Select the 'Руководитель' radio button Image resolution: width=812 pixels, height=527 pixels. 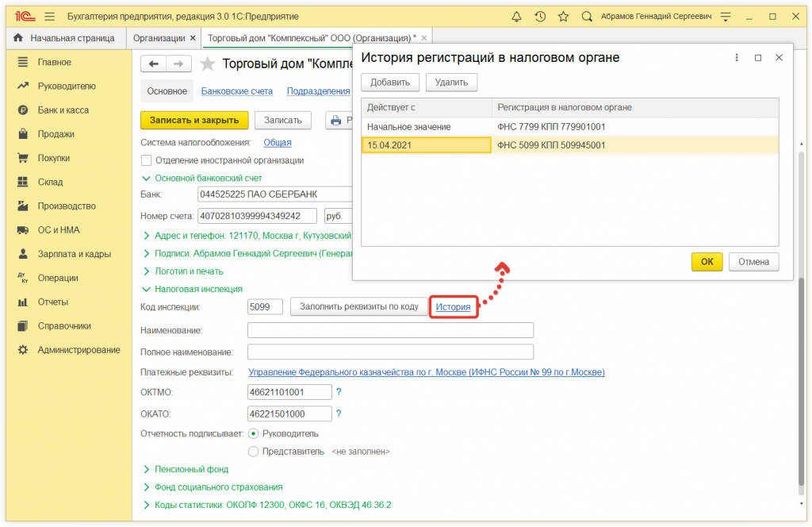[x=254, y=433]
